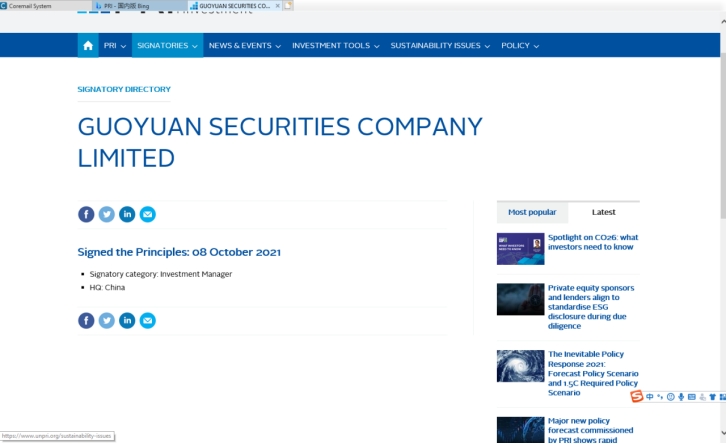Click 'Signatory category: Investment Manager' text
727x444 pixels.
point(161,274)
